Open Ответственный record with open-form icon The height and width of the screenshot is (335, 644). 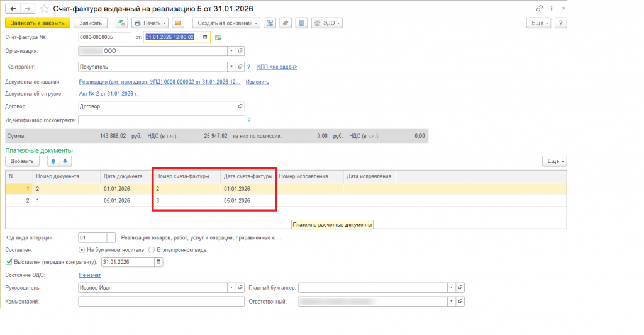click(460, 301)
